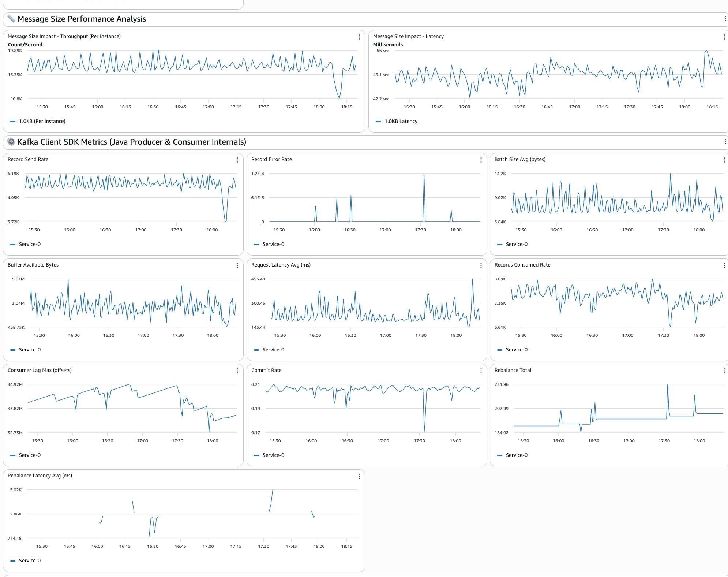Click Service-0 color swatch in Commit Rate legend
Image resolution: width=728 pixels, height=577 pixels.
pyautogui.click(x=256, y=455)
